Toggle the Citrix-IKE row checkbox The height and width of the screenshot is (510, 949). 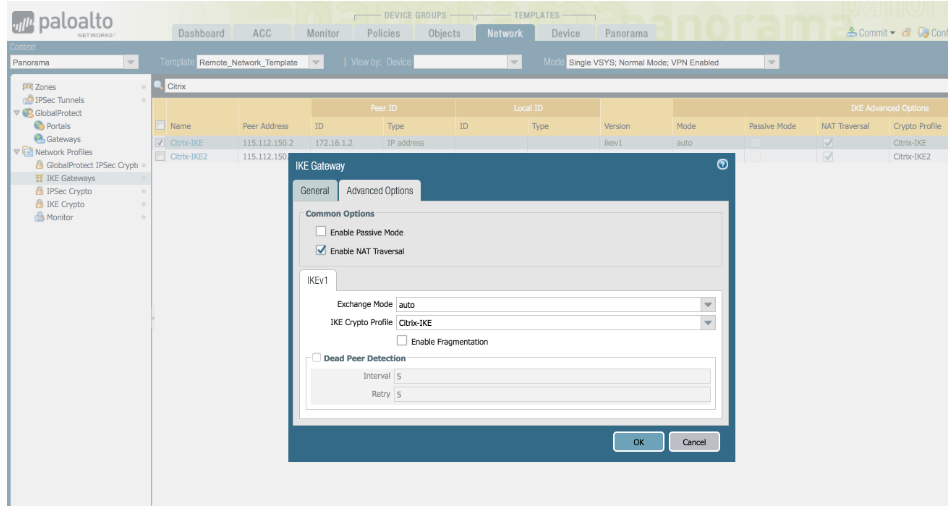pos(160,143)
